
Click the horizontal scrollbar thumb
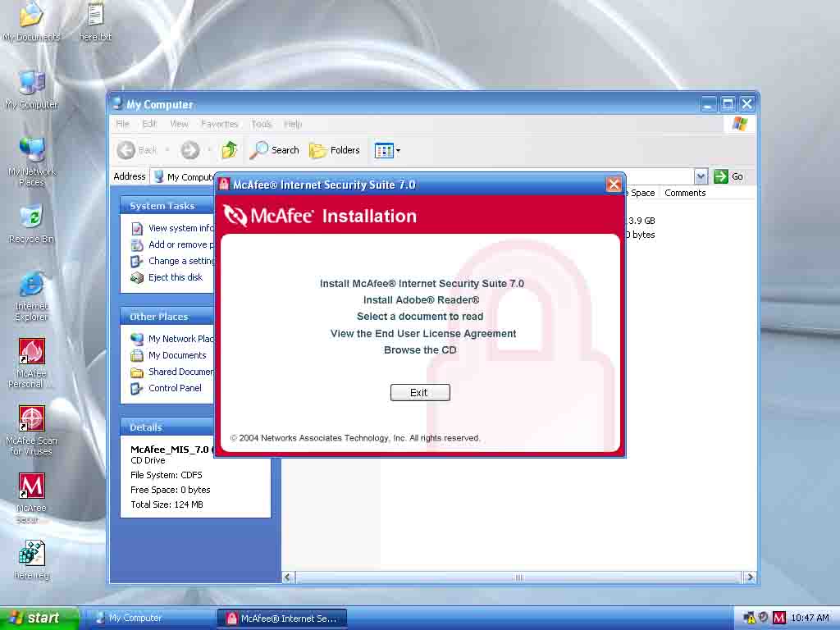(518, 577)
